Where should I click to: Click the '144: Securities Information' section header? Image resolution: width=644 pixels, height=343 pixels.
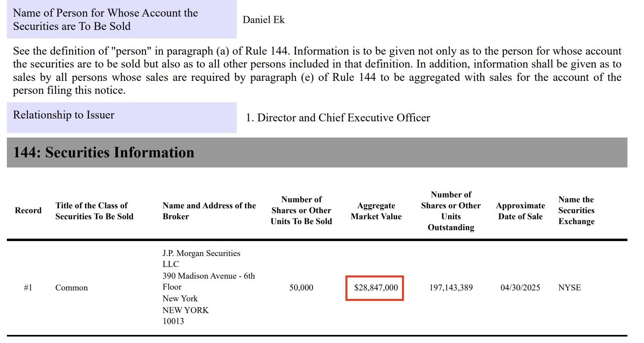[x=104, y=152]
